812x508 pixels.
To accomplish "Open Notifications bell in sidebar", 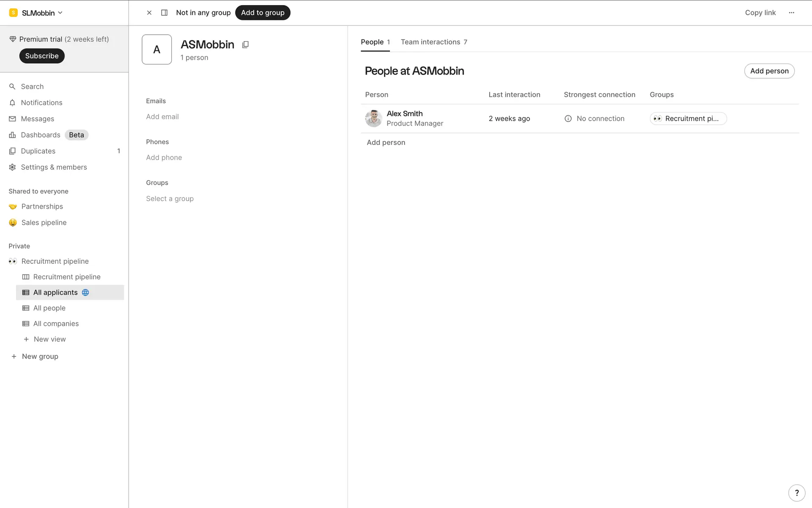I will tap(12, 102).
